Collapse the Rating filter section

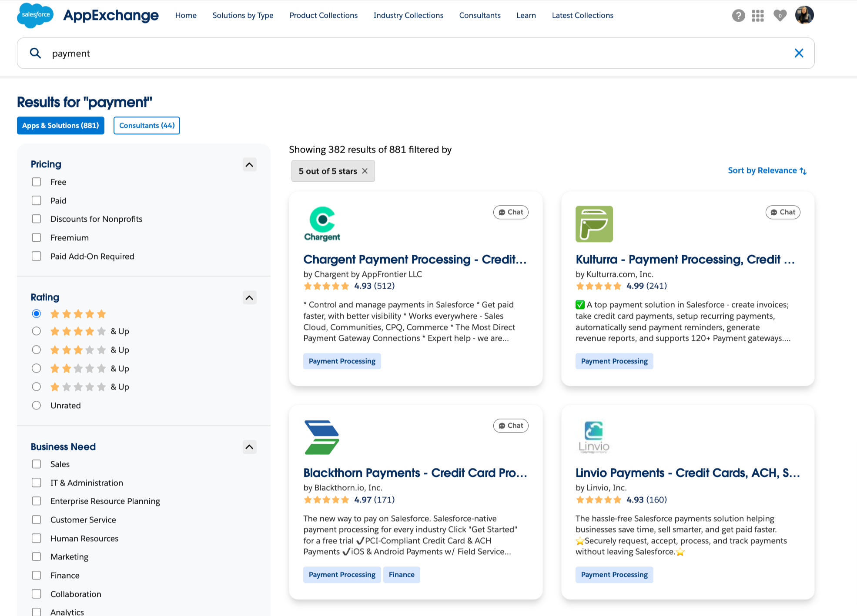[x=249, y=297]
